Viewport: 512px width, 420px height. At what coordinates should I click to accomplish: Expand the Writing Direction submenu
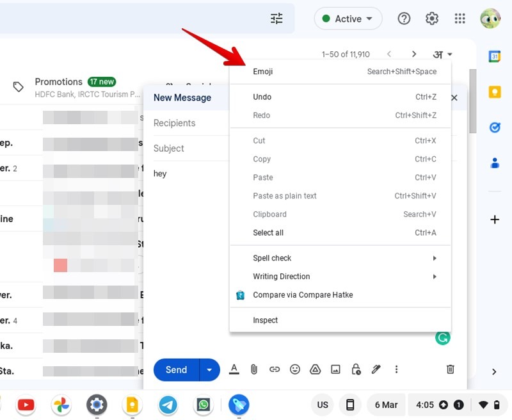(281, 277)
